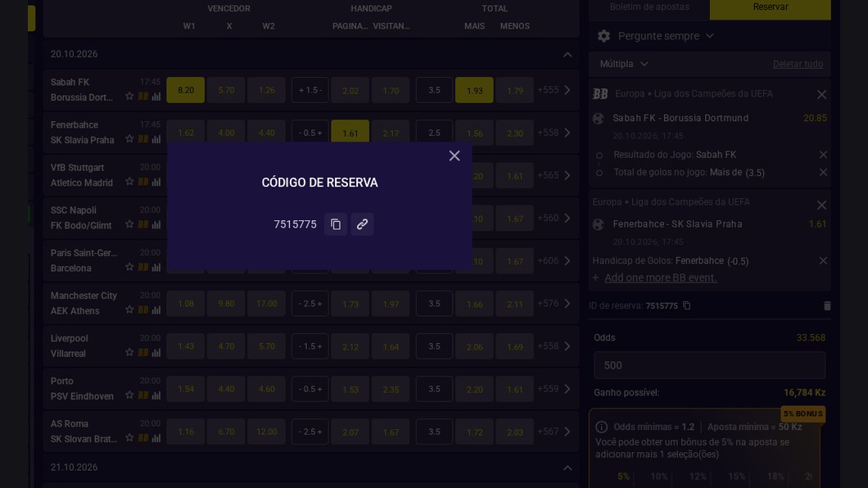Click reservation code number 7515775 in dialog
Image resolution: width=868 pixels, height=488 pixels.
click(295, 224)
